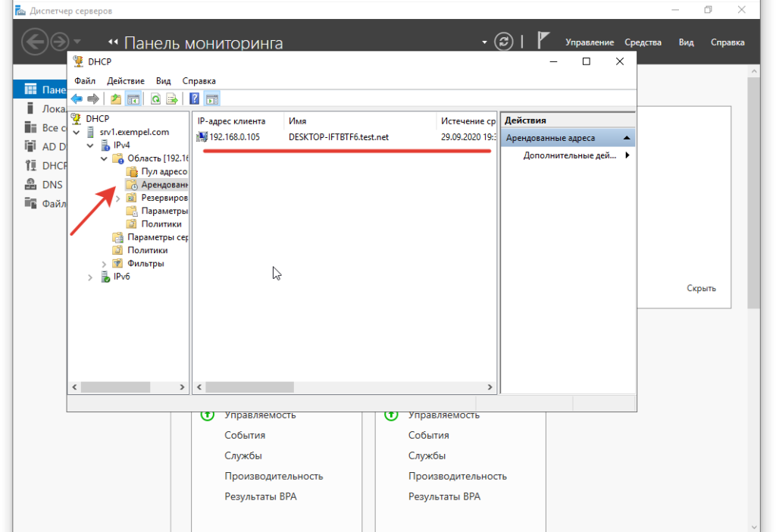776x532 pixels.
Task: Expand the IPv6 tree node
Action: 90,277
